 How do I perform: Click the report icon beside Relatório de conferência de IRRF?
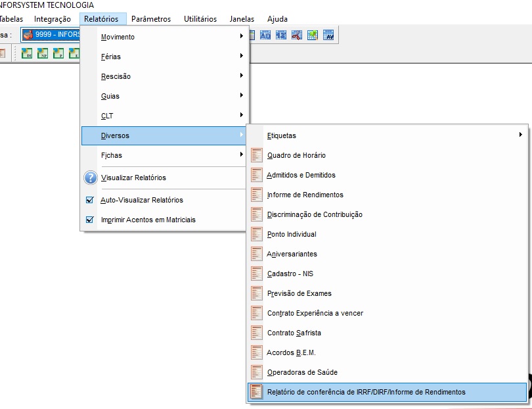point(257,392)
